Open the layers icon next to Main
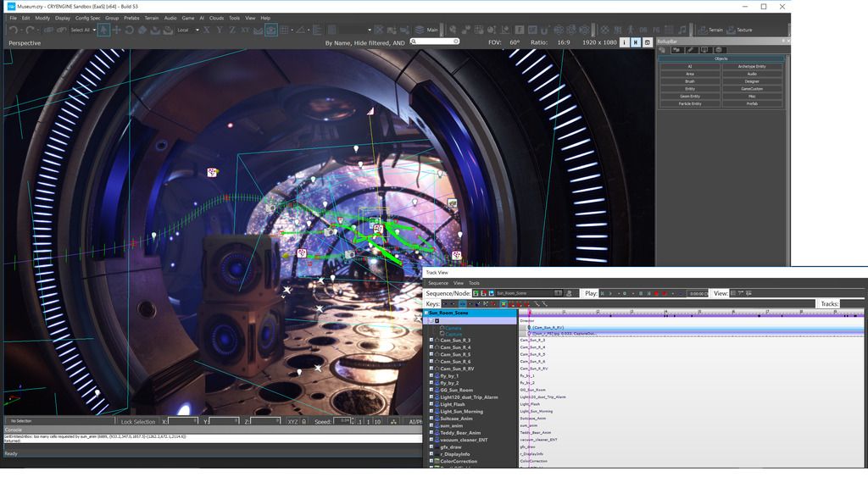This screenshot has width=868, height=488. coord(420,30)
